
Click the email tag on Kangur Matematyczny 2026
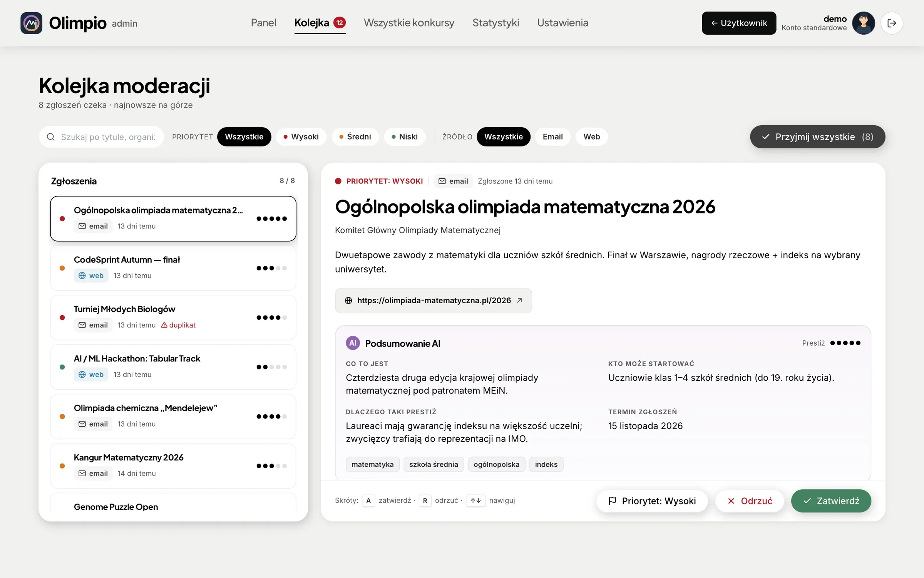(x=93, y=473)
